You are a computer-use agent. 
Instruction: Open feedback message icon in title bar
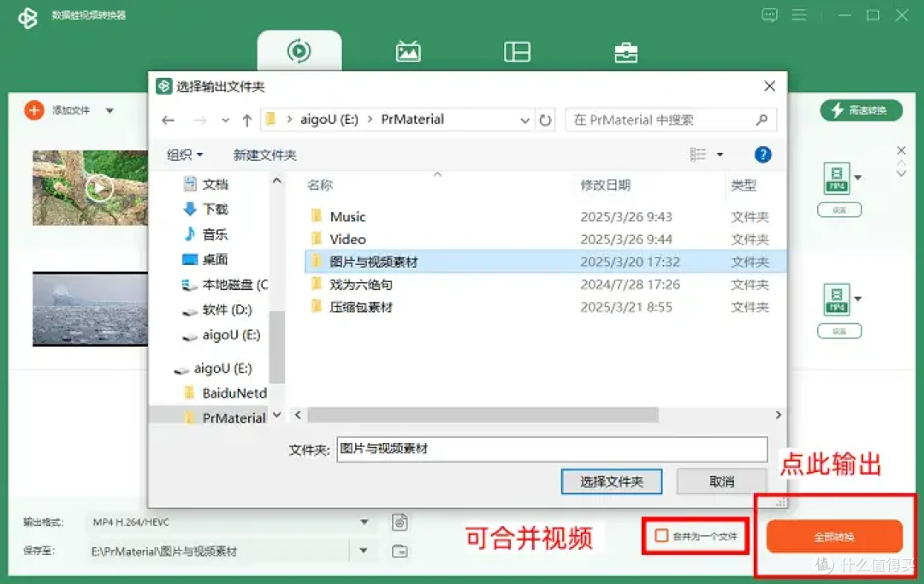tap(770, 15)
